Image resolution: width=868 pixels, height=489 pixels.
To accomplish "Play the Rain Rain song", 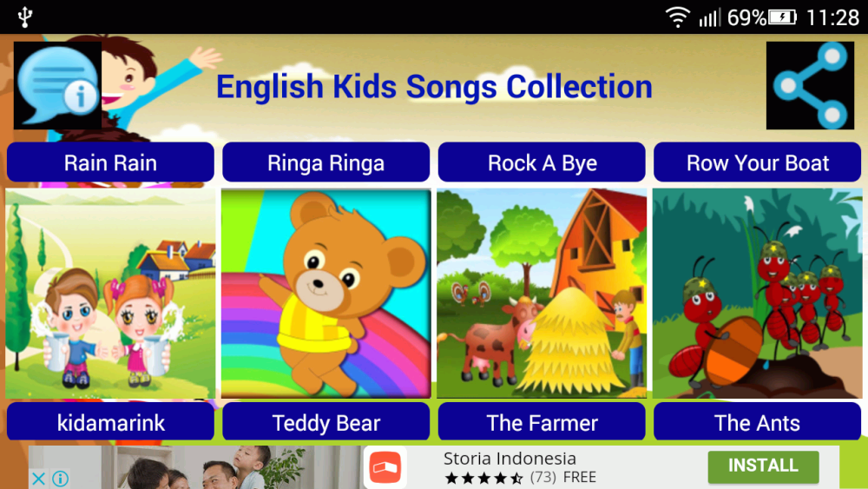I will pos(110,162).
